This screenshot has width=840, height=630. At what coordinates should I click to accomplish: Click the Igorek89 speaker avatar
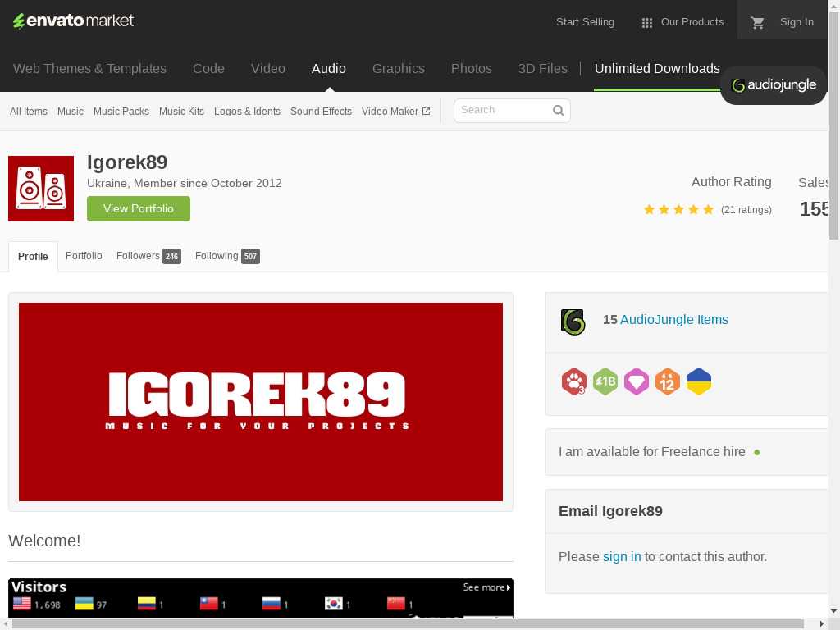[x=41, y=189]
